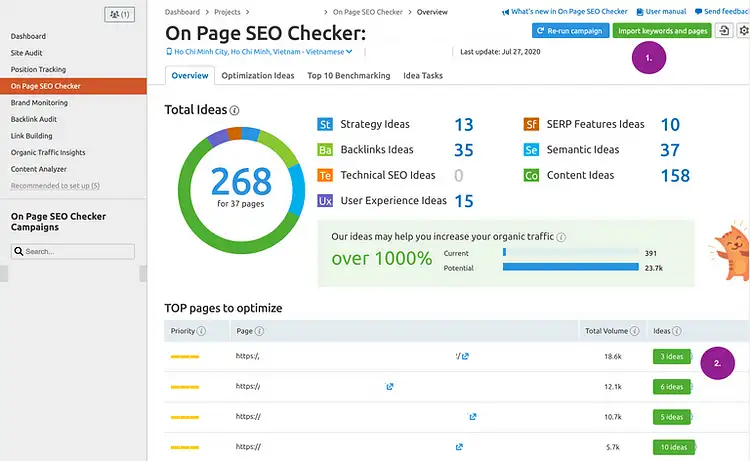This screenshot has height=461, width=750.
Task: Click Import keywords and pages button
Action: click(661, 31)
